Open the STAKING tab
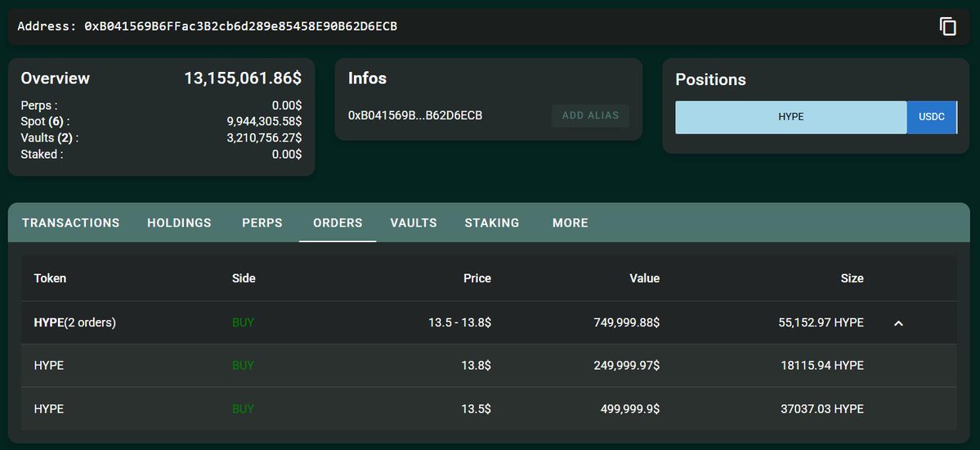The height and width of the screenshot is (450, 980). coord(492,223)
